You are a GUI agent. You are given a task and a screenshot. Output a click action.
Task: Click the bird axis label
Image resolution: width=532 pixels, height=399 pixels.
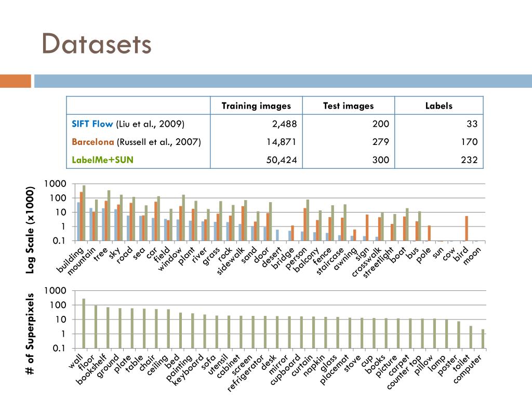point(461,254)
